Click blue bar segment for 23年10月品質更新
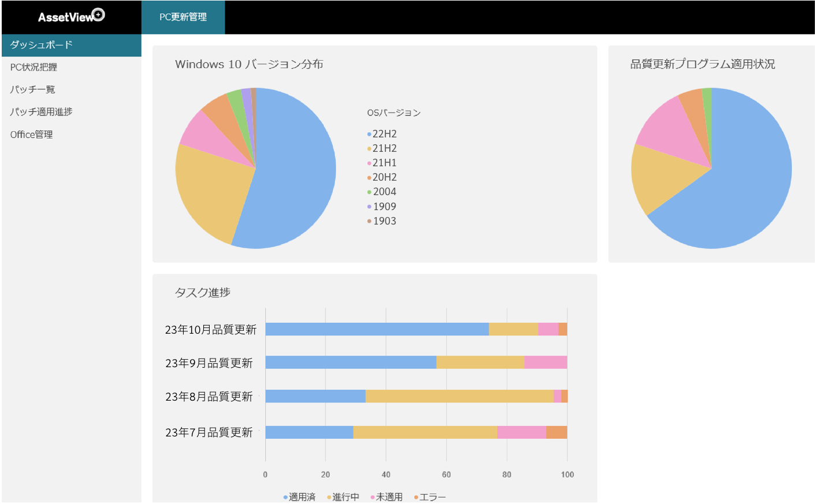 tap(377, 329)
